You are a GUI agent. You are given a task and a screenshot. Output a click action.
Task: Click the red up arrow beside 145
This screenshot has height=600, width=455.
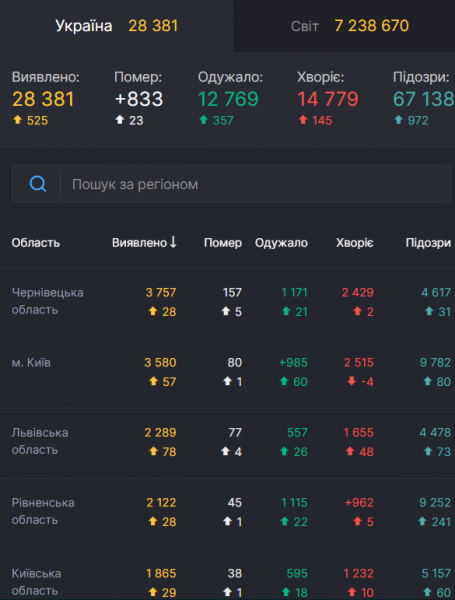(x=303, y=120)
